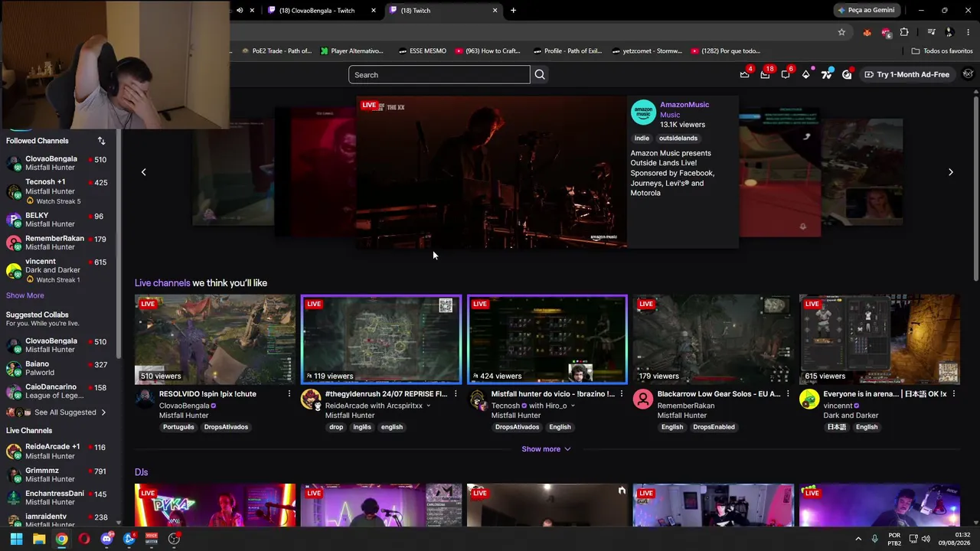This screenshot has height=551, width=980.
Task: Open the Windows Start menu
Action: [x=16, y=539]
